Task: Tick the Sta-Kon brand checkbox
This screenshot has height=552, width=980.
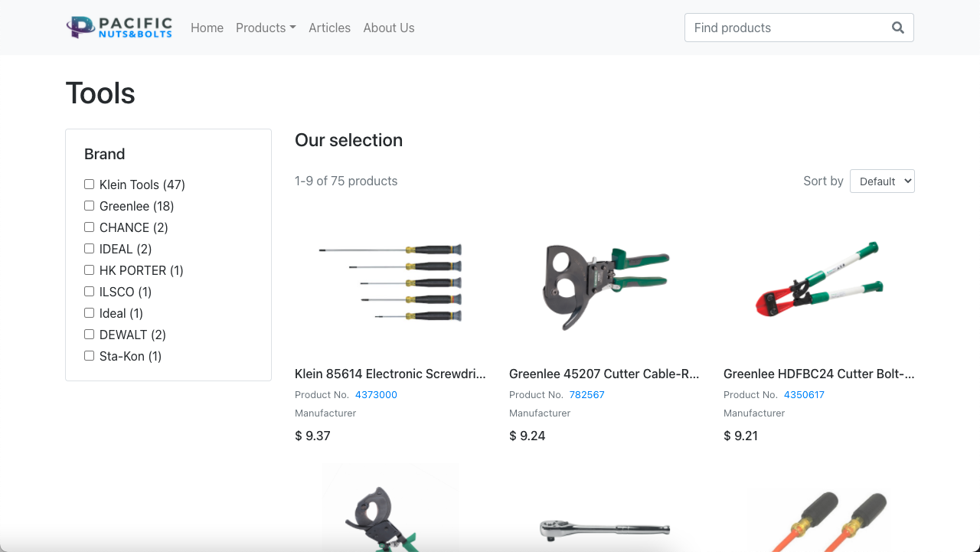Action: 90,356
